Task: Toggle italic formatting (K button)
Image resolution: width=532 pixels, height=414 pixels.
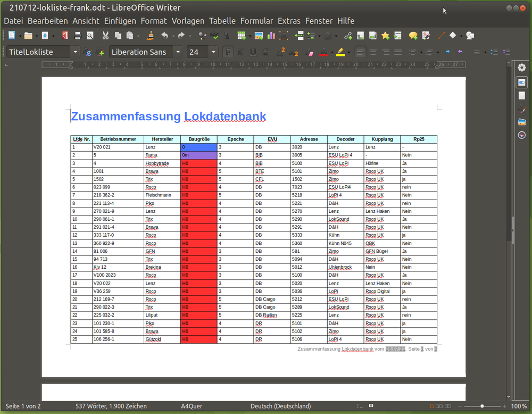Action: (240, 52)
